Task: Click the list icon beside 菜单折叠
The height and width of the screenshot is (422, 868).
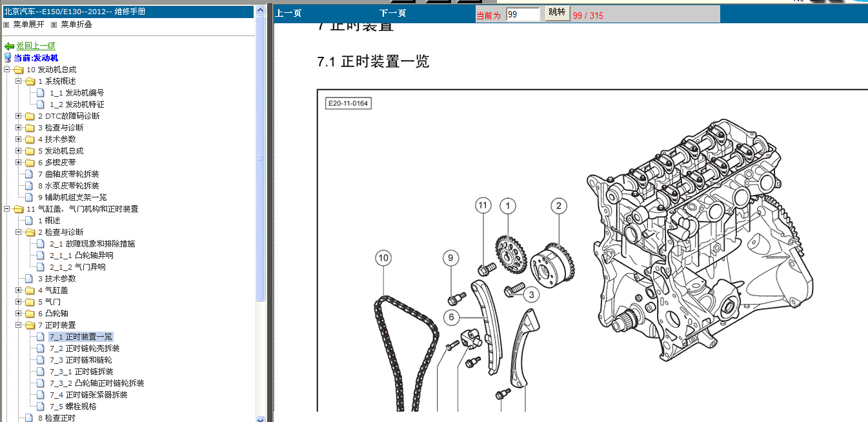Action: (54, 25)
